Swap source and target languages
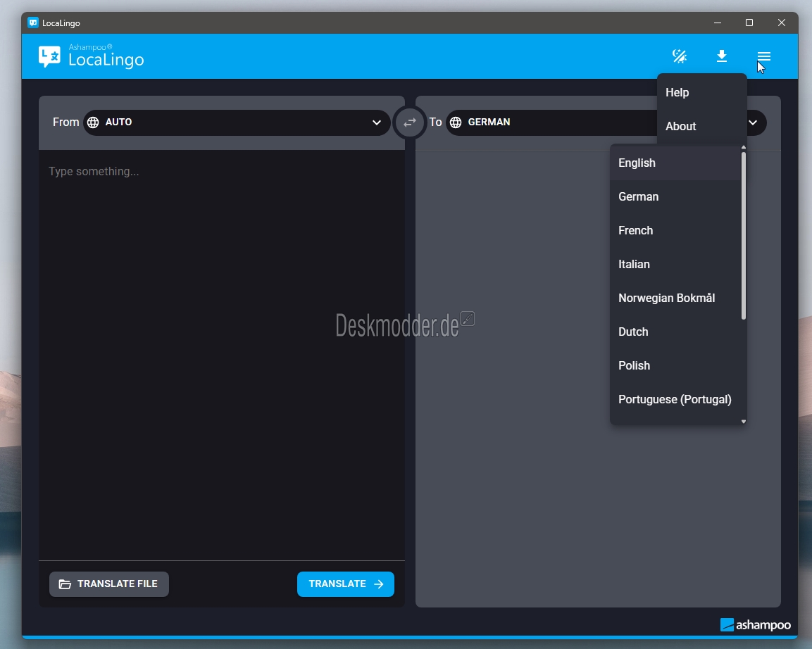This screenshot has width=812, height=649. (410, 122)
